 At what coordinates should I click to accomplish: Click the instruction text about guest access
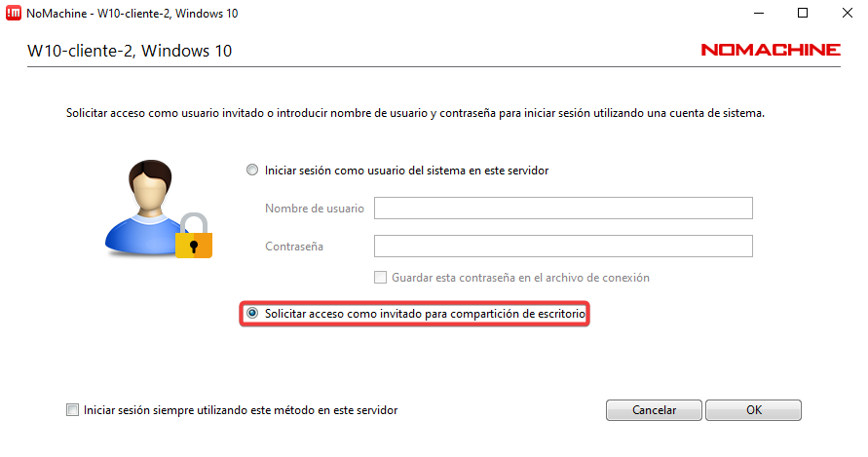415,114
